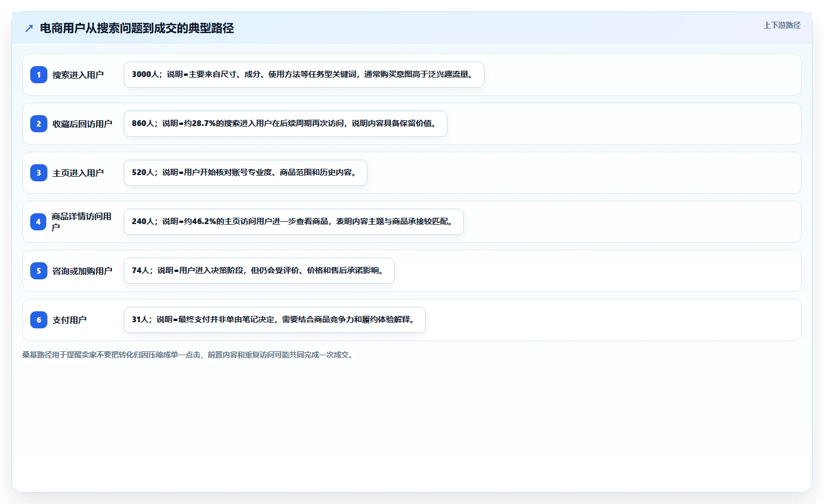824x504 pixels.
Task: Open the 74人 description box
Action: (259, 271)
